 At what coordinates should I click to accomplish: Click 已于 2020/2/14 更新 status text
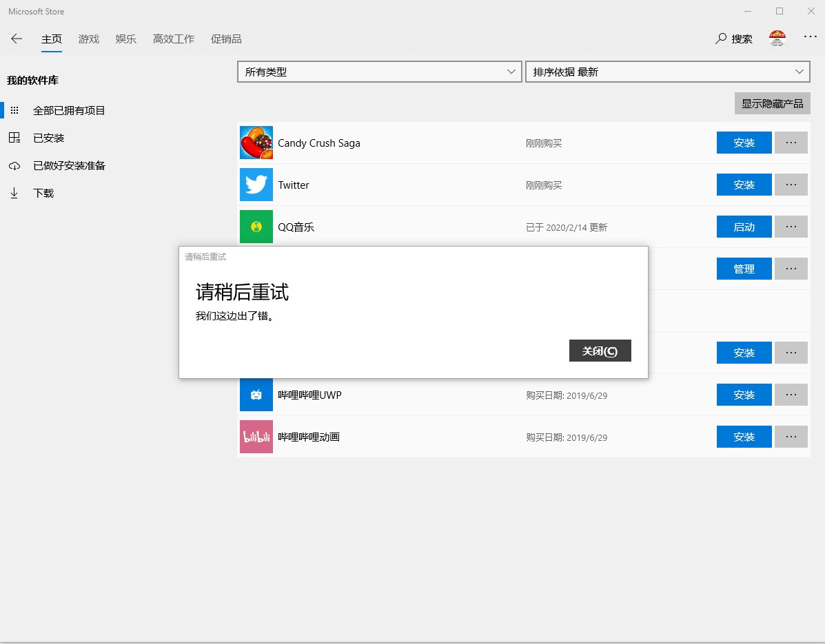click(567, 227)
